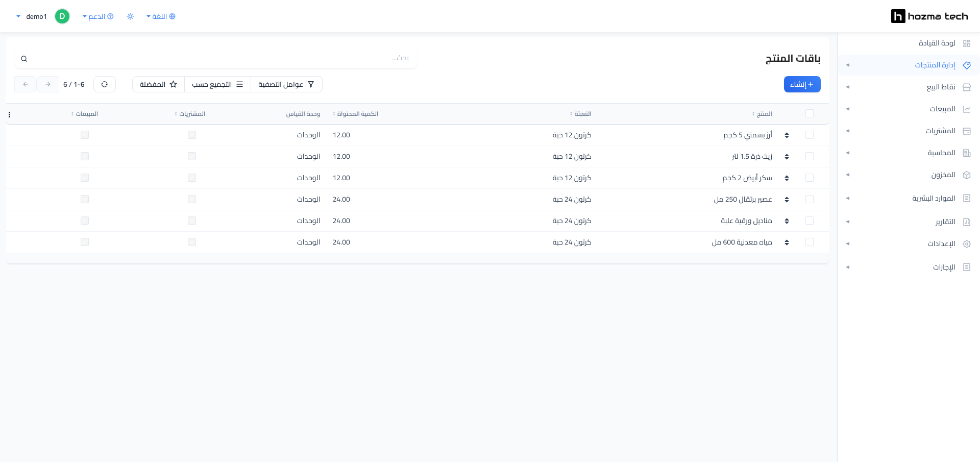Select the row checkbox for عصير برتقال 250 مل
Screen dimensions: 980x462
810,199
